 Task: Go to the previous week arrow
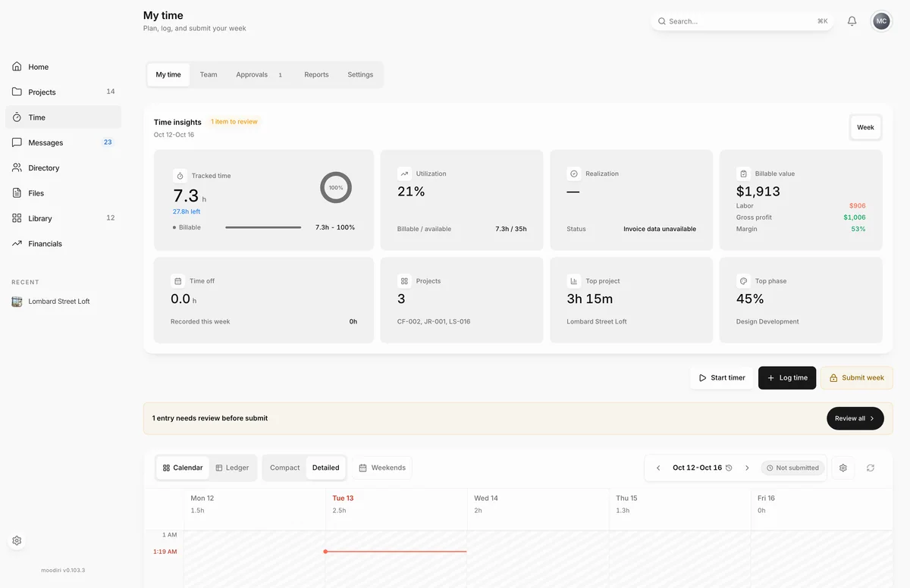tap(658, 468)
